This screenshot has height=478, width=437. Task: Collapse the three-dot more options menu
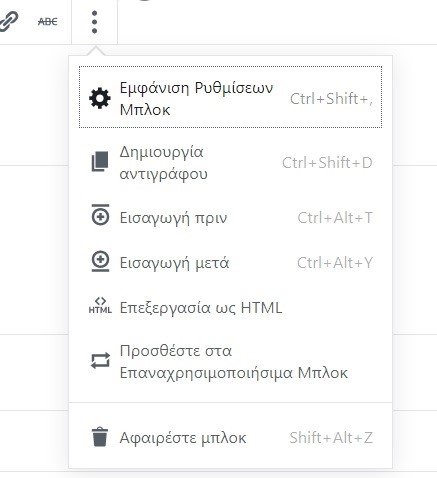[x=94, y=22]
